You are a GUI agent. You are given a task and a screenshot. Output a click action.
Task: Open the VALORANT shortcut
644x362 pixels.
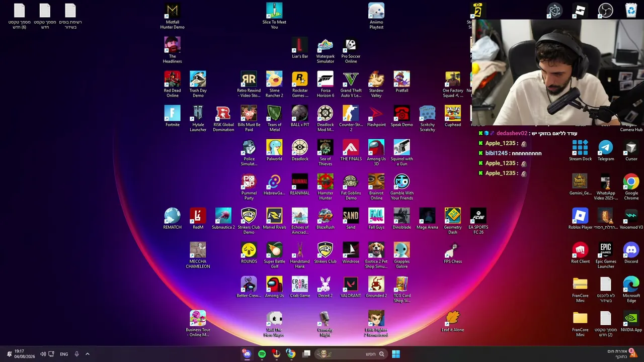[351, 287]
